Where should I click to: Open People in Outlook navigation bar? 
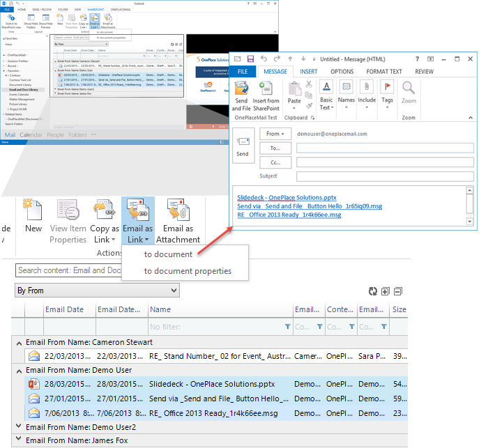click(55, 134)
